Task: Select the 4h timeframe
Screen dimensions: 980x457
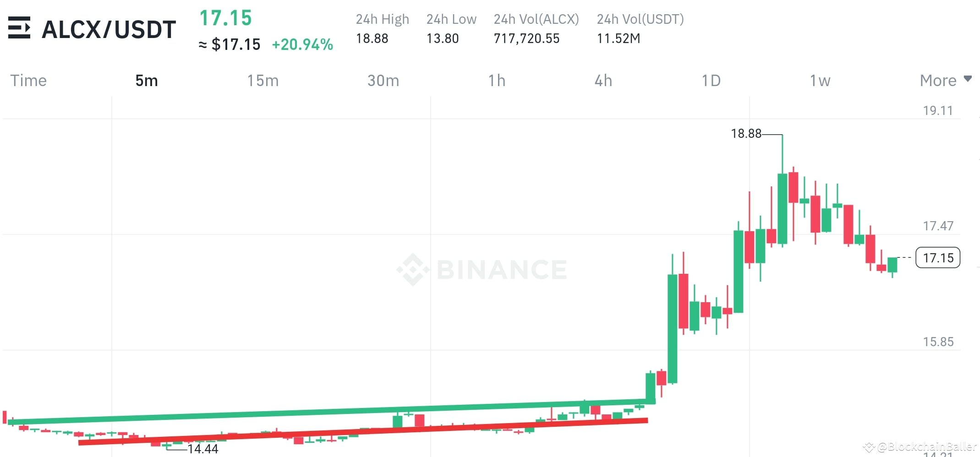Action: [604, 80]
